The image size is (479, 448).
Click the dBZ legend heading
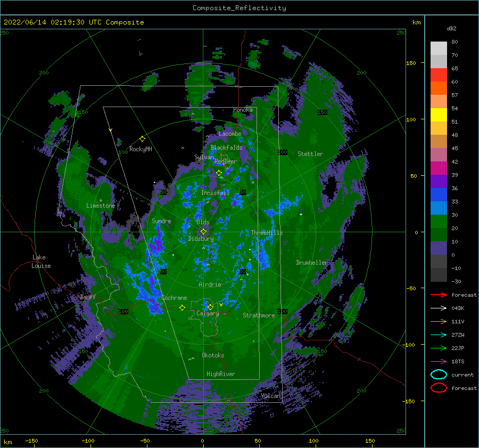tap(451, 28)
